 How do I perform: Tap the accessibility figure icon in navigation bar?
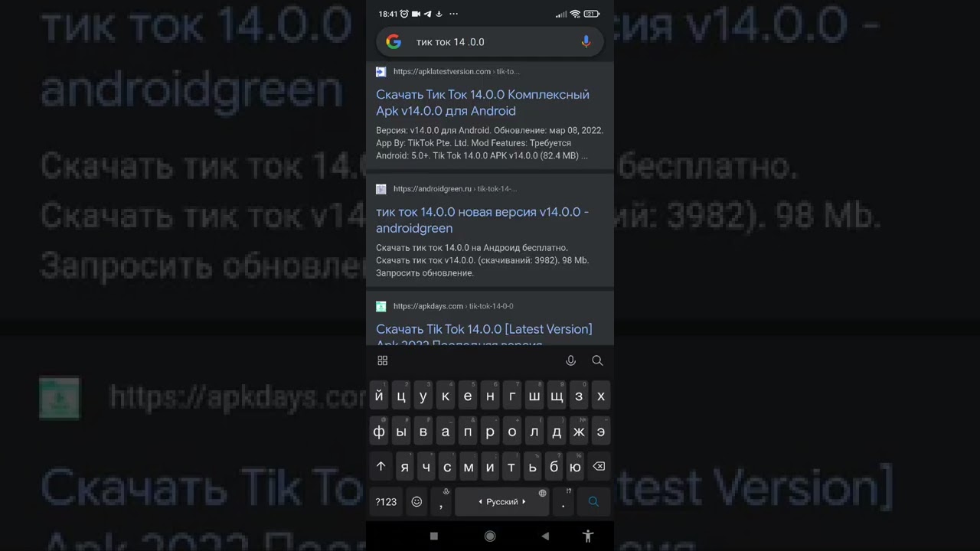[587, 536]
